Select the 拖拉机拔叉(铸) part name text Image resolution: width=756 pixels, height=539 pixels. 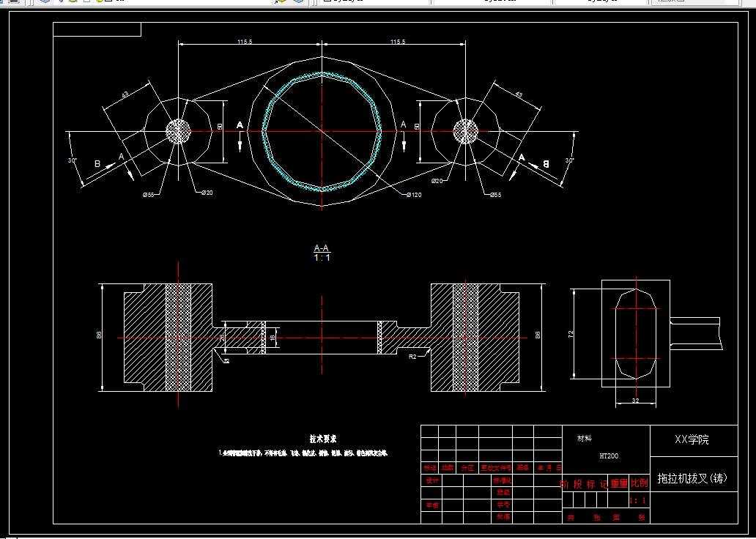[692, 478]
